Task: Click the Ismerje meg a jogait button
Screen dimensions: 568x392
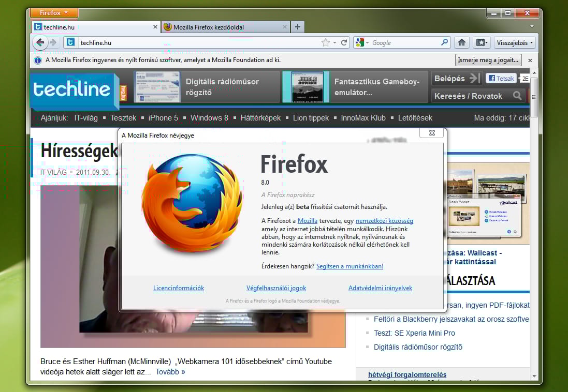Action: [x=488, y=60]
